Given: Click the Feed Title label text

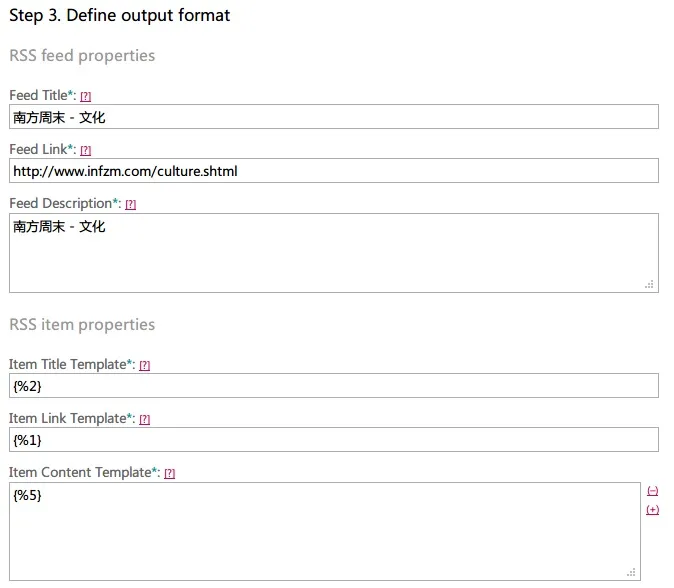Looking at the screenshot, I should (x=40, y=95).
